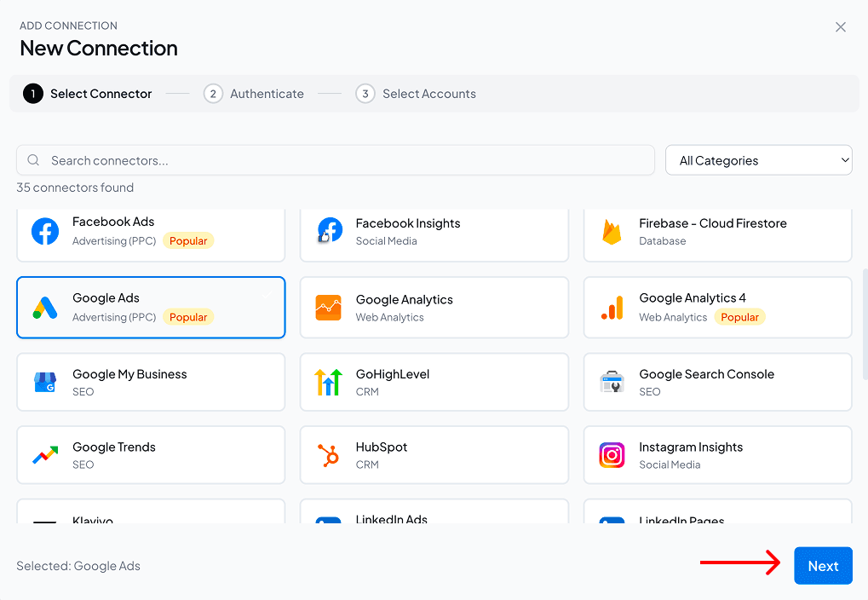The width and height of the screenshot is (868, 600).
Task: Go to the Select Connector step
Action: point(88,94)
